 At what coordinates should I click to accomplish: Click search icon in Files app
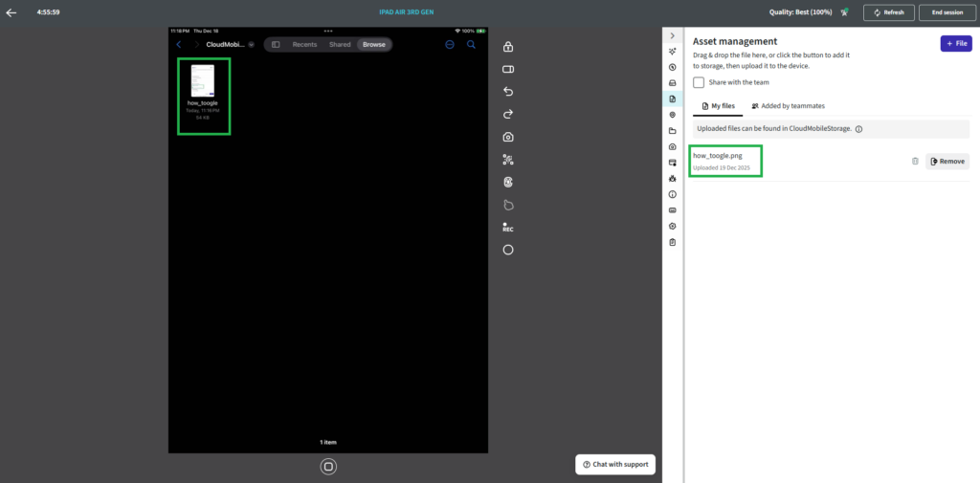(471, 45)
